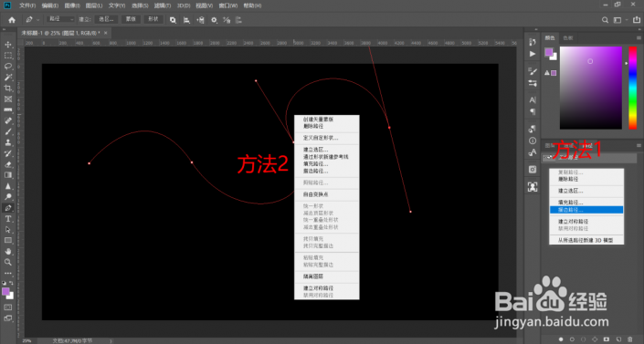Click delete path trash icon in Paths panel
Viewport: 644px width, 344px height.
click(x=630, y=339)
